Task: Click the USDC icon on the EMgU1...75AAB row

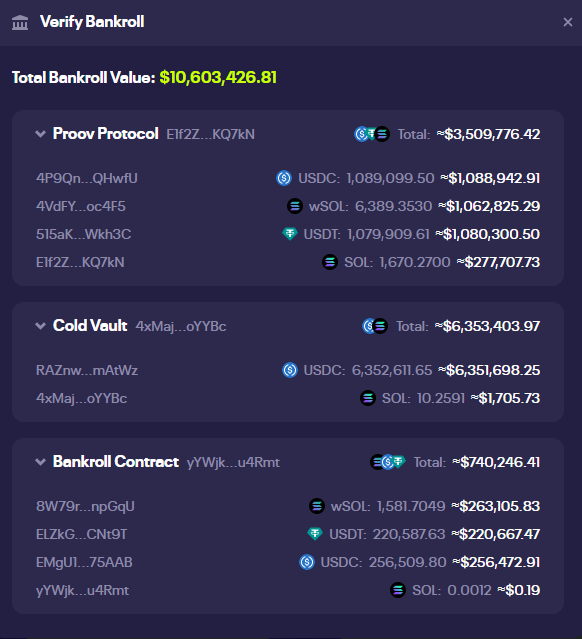Action: (x=307, y=562)
